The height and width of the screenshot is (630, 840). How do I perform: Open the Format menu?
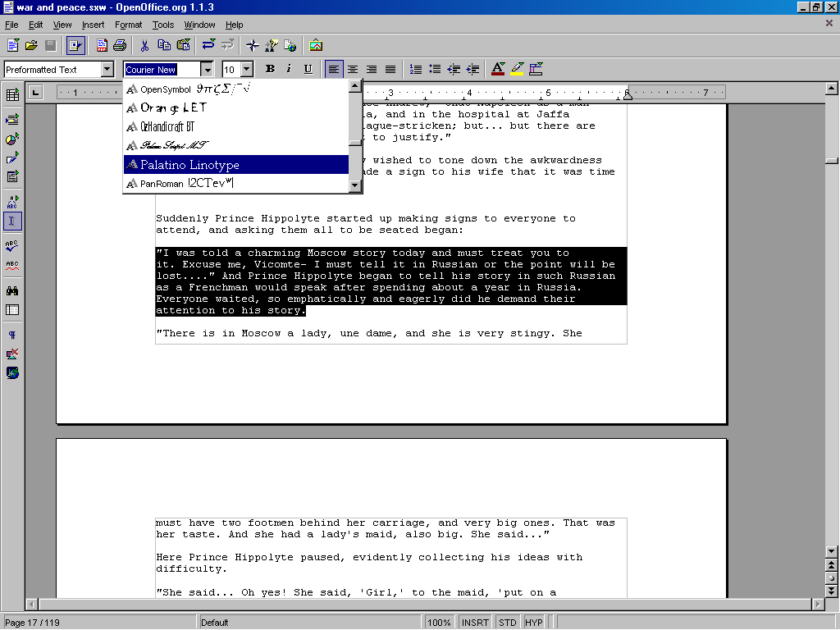128,25
